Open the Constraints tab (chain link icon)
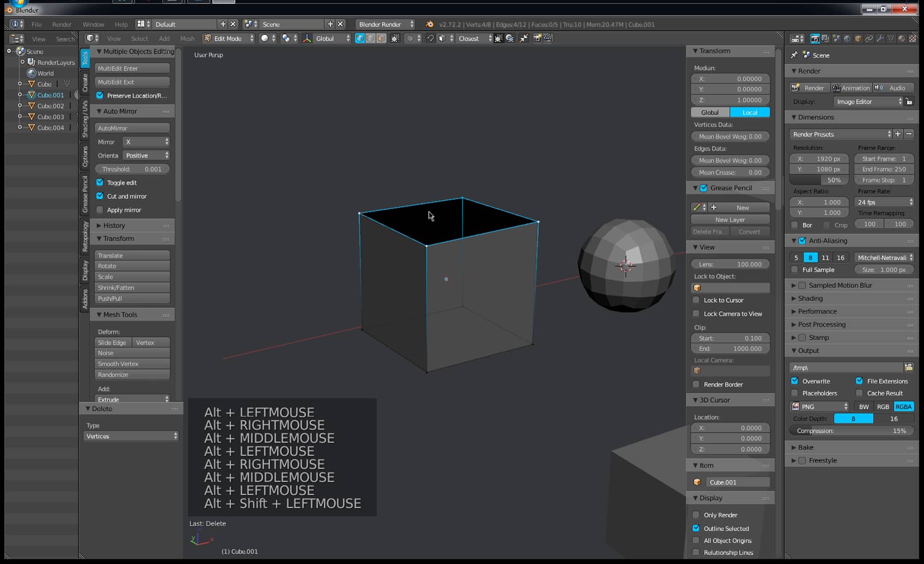This screenshot has width=924, height=564. tap(868, 39)
